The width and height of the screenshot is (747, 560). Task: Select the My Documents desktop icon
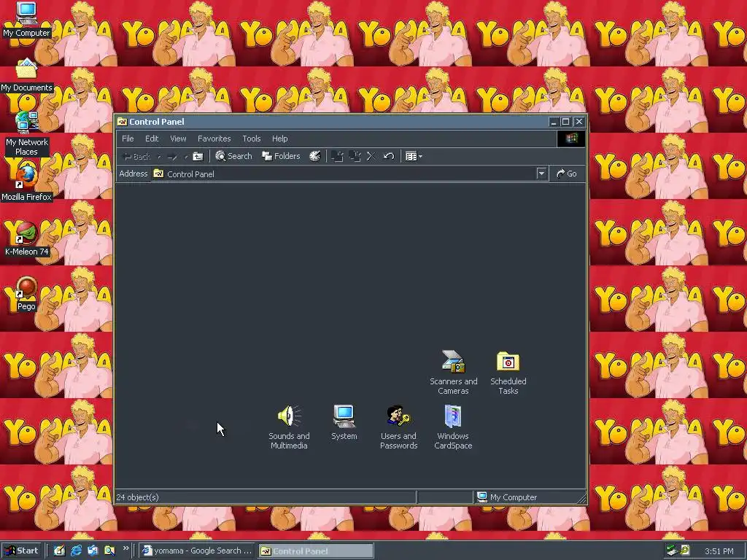click(x=26, y=75)
